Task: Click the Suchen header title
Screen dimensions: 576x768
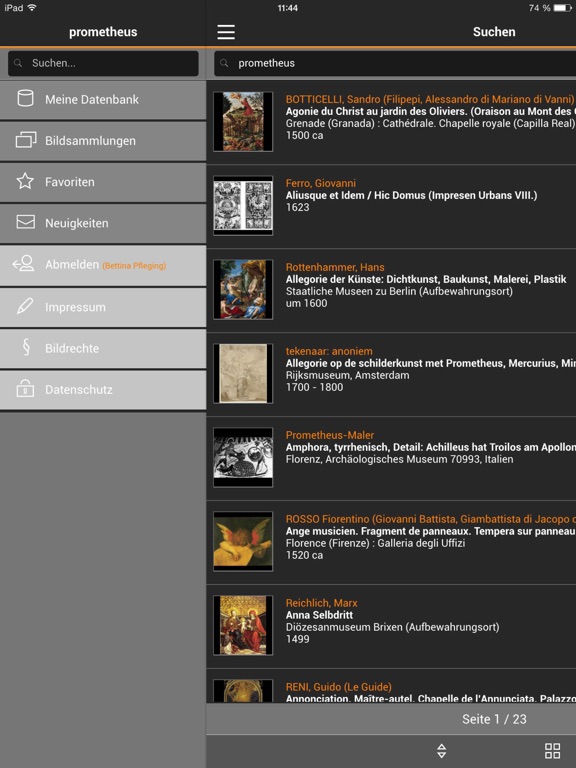Action: coord(494,32)
